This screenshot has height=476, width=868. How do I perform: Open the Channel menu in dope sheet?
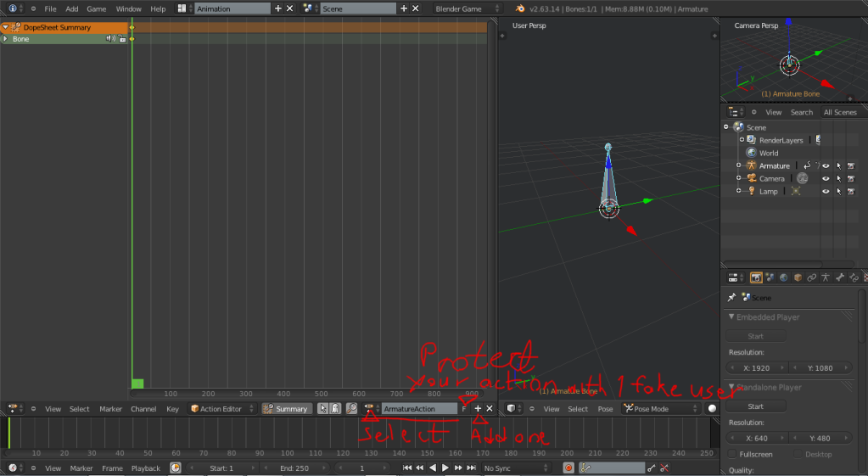[x=143, y=409]
